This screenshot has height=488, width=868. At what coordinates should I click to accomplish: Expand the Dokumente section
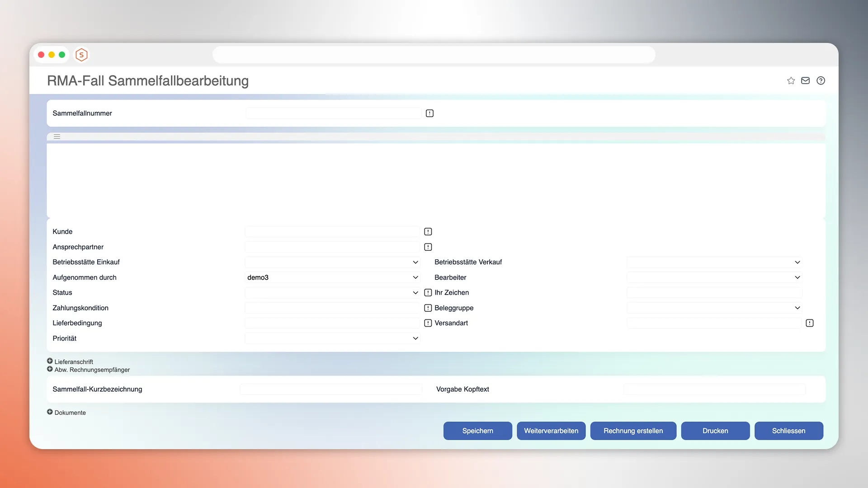pos(50,412)
